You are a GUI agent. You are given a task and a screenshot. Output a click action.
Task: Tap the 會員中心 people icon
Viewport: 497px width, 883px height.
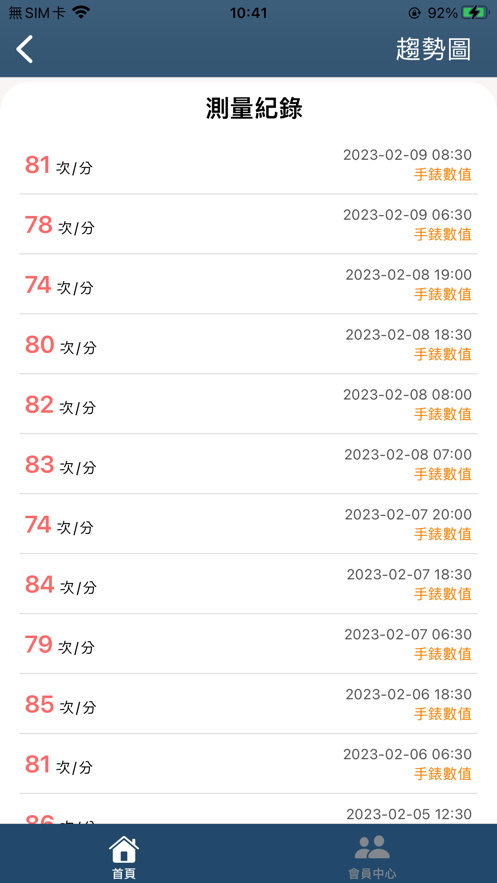tap(372, 848)
